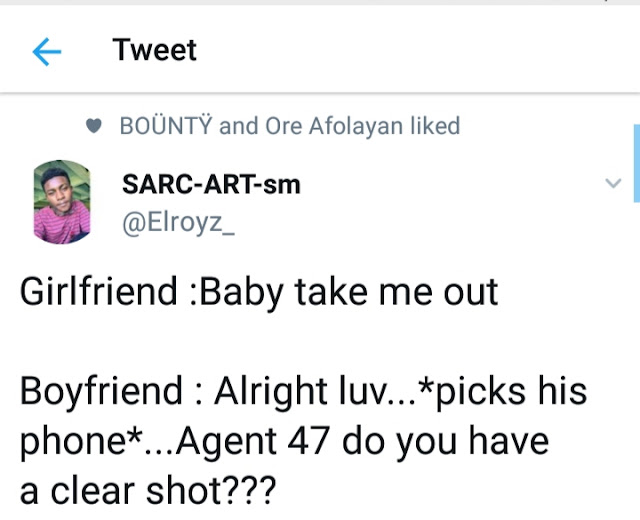This screenshot has height=520, width=640.
Task: Tap the SARC-ART-sm display name
Action: coord(210,184)
